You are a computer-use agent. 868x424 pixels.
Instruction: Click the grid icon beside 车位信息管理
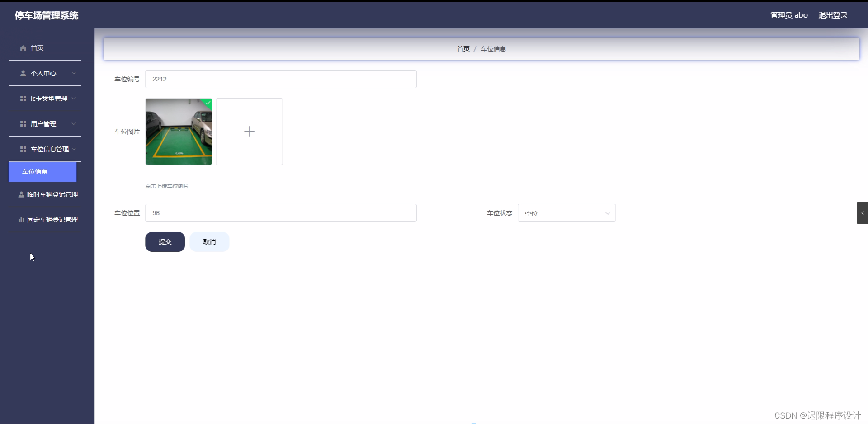coord(23,149)
